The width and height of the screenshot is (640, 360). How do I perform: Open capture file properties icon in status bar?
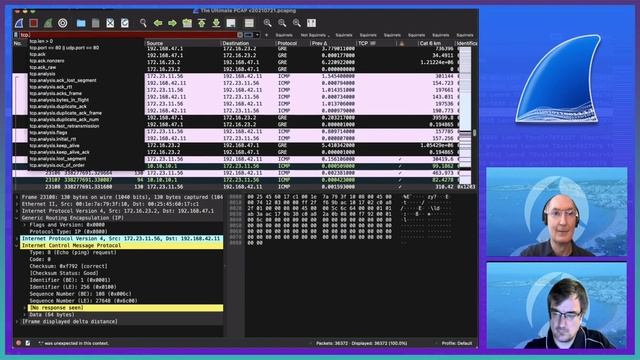(28, 343)
